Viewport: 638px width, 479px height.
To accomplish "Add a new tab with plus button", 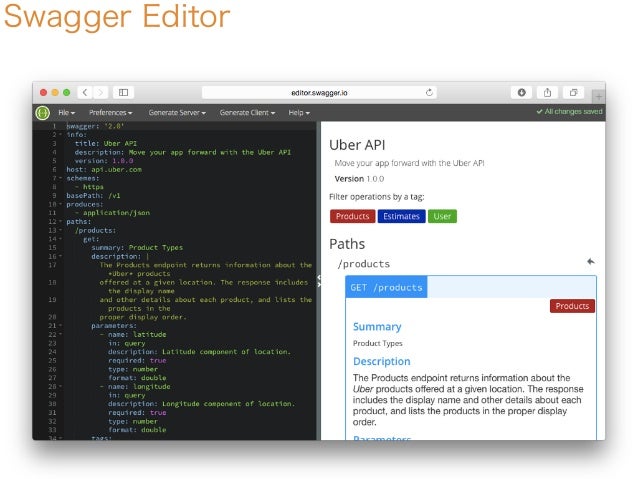I will (599, 97).
